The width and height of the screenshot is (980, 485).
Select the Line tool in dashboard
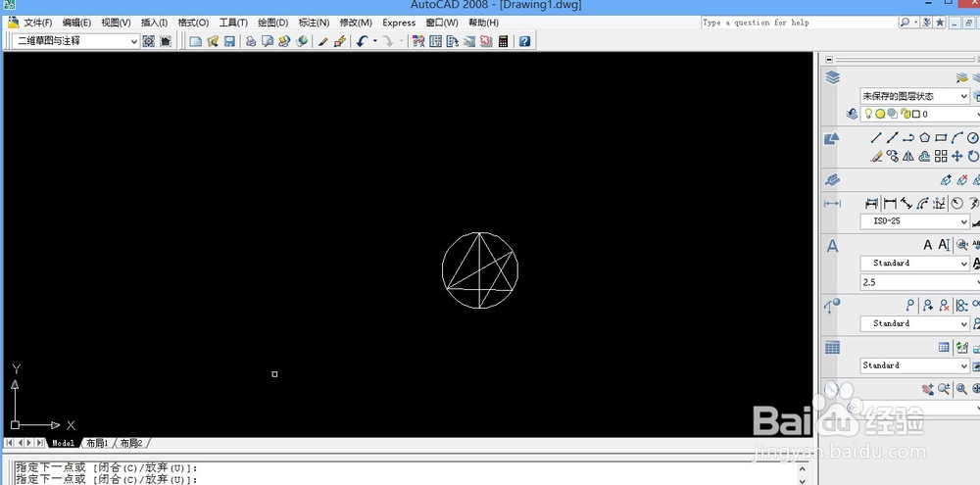pos(876,138)
